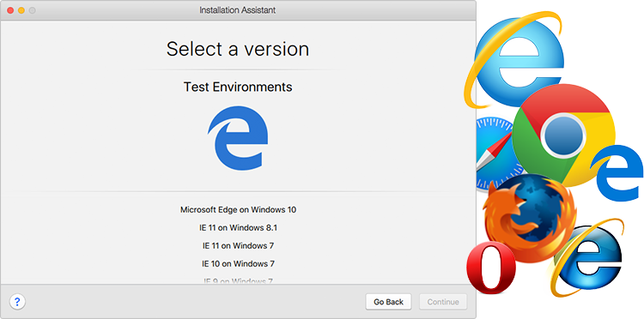Choose IE 10 on Windows 7
Screen dimensions: 644x319
click(238, 263)
